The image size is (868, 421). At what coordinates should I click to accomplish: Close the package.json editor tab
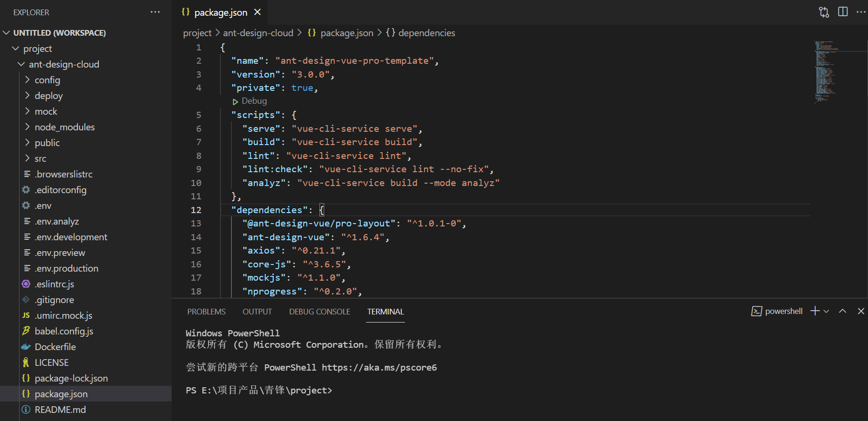pyautogui.click(x=257, y=12)
